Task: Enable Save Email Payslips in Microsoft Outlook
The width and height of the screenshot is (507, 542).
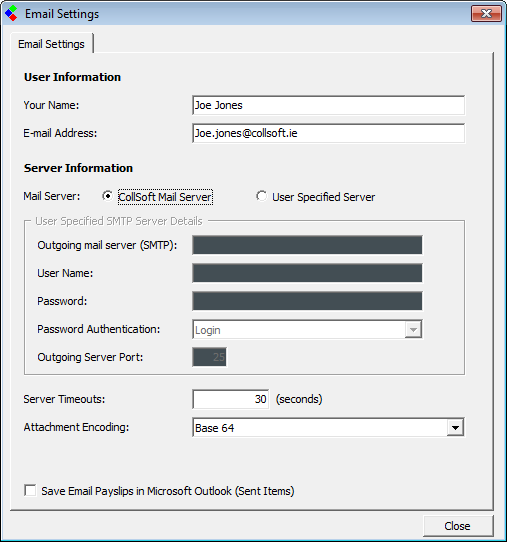Action: [x=30, y=490]
